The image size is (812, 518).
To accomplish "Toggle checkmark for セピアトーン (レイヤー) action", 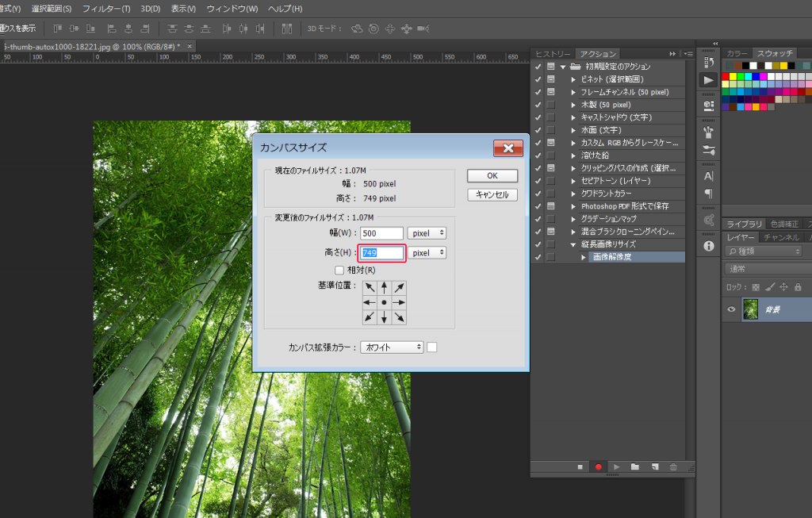I will pos(538,181).
